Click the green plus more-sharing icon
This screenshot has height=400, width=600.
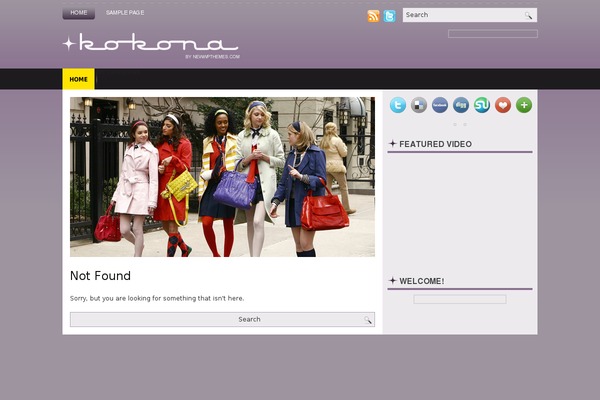pyautogui.click(x=524, y=105)
